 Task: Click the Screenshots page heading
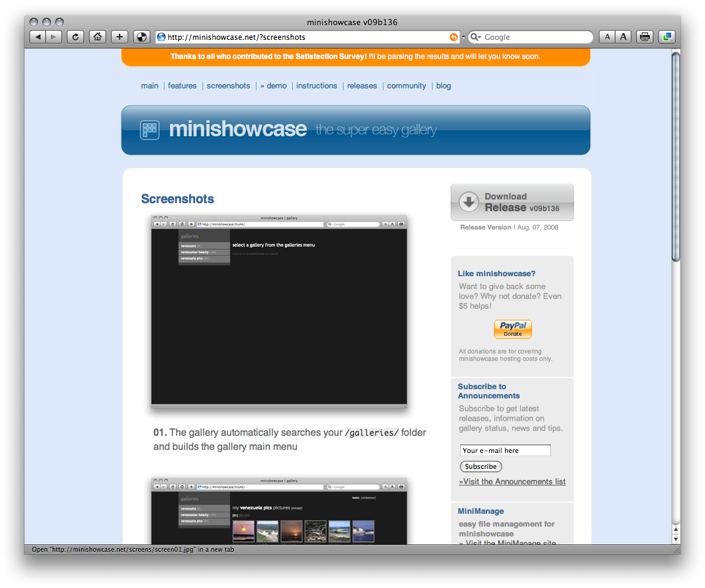[x=177, y=199]
